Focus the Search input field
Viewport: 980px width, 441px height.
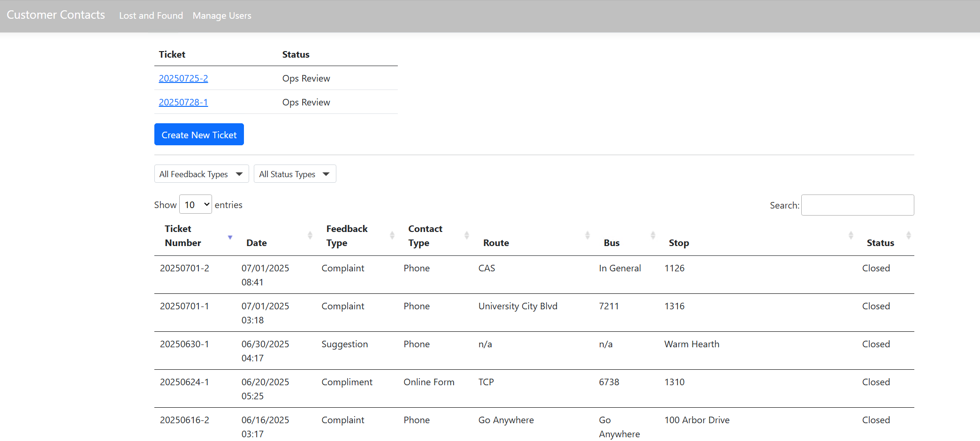(x=858, y=205)
